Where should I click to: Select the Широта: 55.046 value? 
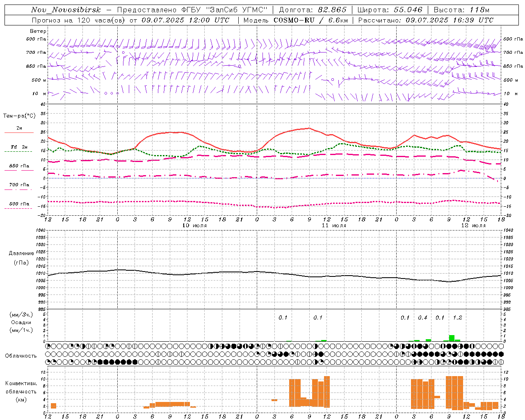point(390,10)
